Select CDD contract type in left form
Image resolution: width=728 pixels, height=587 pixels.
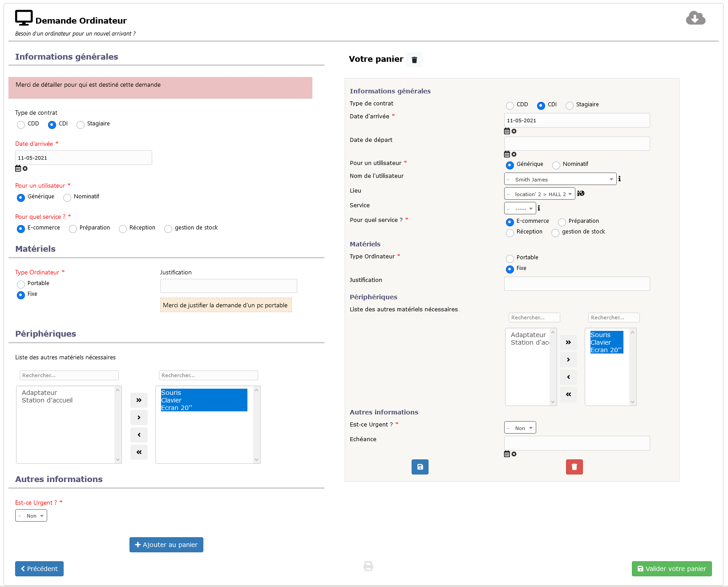click(x=21, y=125)
